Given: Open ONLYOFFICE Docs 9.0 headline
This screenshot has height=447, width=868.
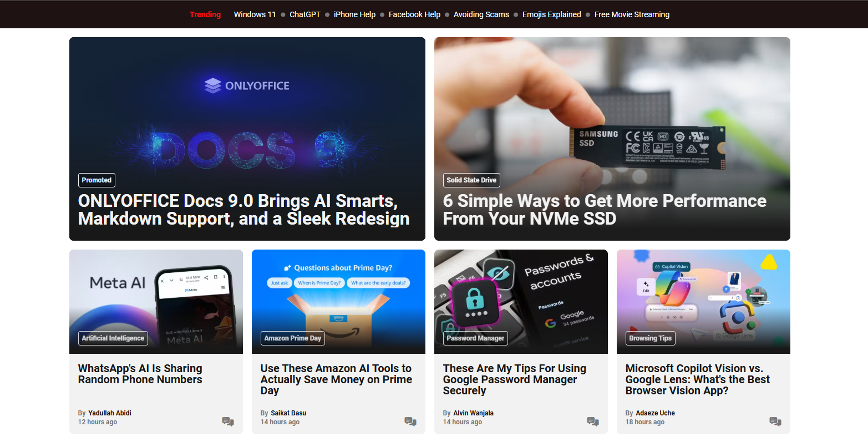Looking at the screenshot, I should pyautogui.click(x=244, y=210).
